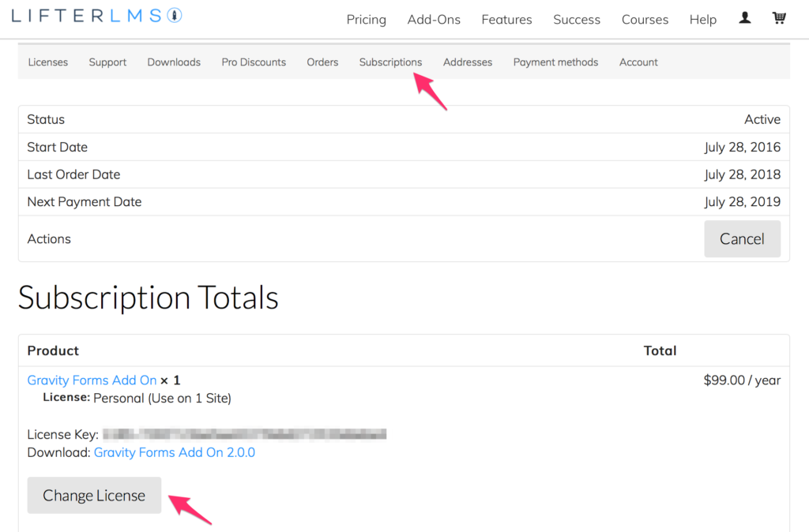Viewport: 809px width, 532px height.
Task: Open the Add-Ons menu item
Action: point(434,20)
